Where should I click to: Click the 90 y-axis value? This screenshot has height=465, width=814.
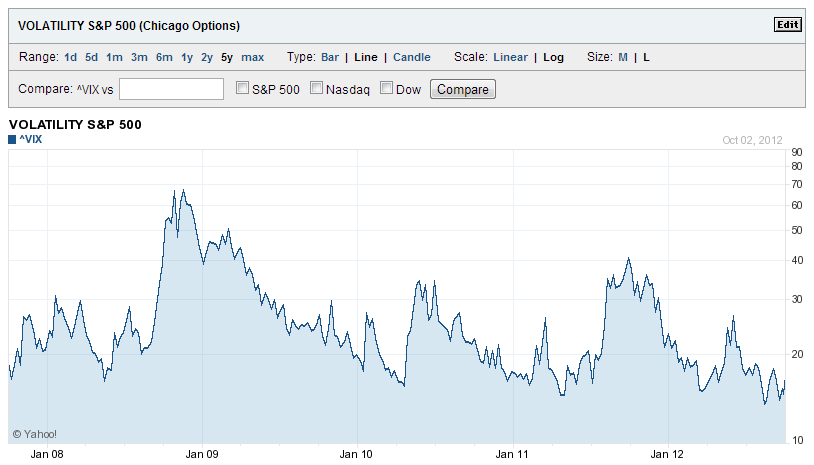(797, 152)
